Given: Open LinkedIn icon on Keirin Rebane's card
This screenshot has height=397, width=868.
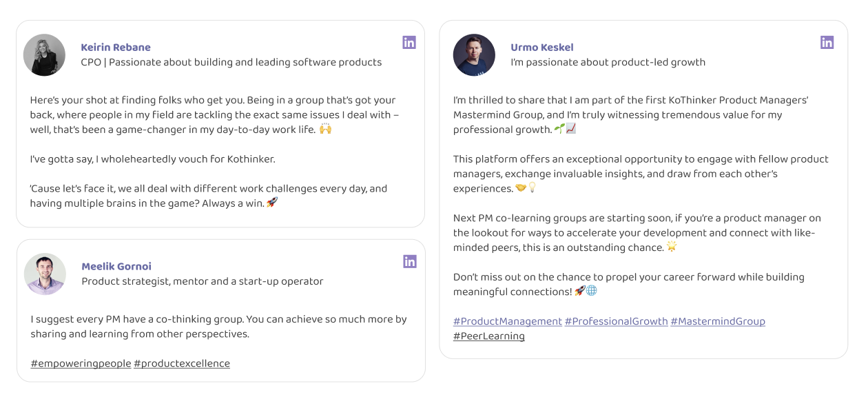Looking at the screenshot, I should coord(409,42).
